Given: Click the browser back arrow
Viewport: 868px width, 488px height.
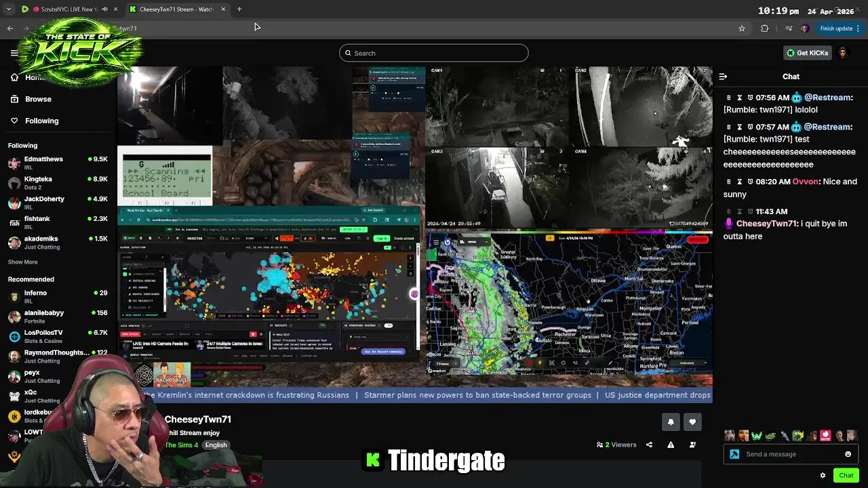Looking at the screenshot, I should point(10,28).
